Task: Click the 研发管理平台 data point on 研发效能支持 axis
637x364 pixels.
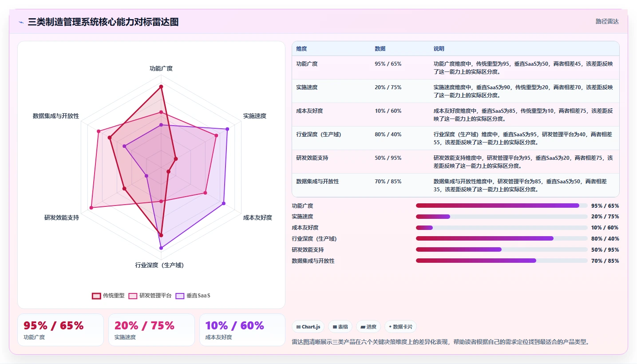Action: click(91, 207)
